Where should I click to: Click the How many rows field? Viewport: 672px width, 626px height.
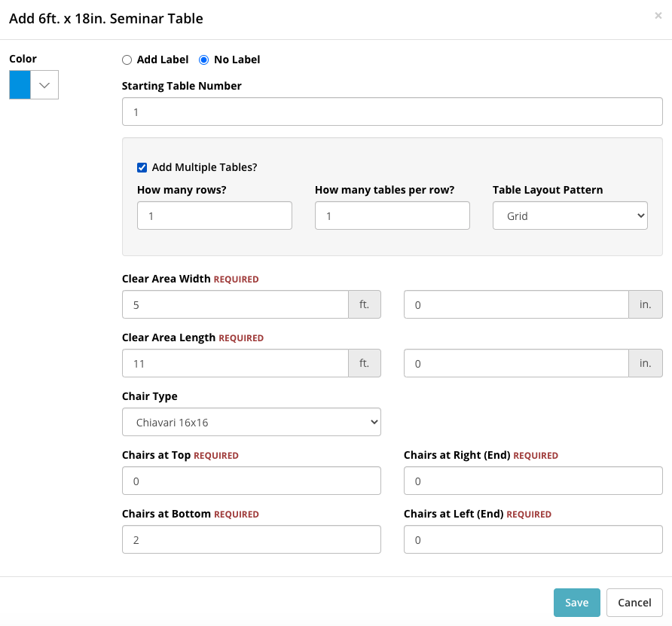215,215
